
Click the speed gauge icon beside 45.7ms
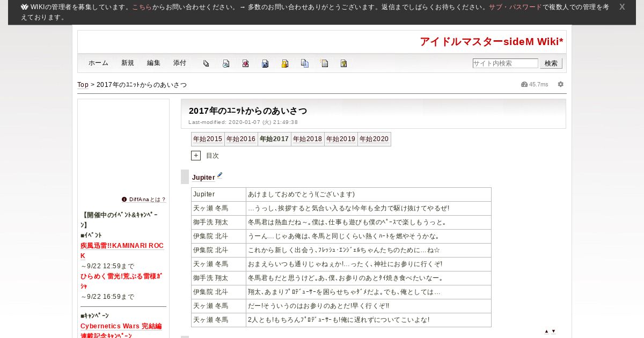[524, 84]
